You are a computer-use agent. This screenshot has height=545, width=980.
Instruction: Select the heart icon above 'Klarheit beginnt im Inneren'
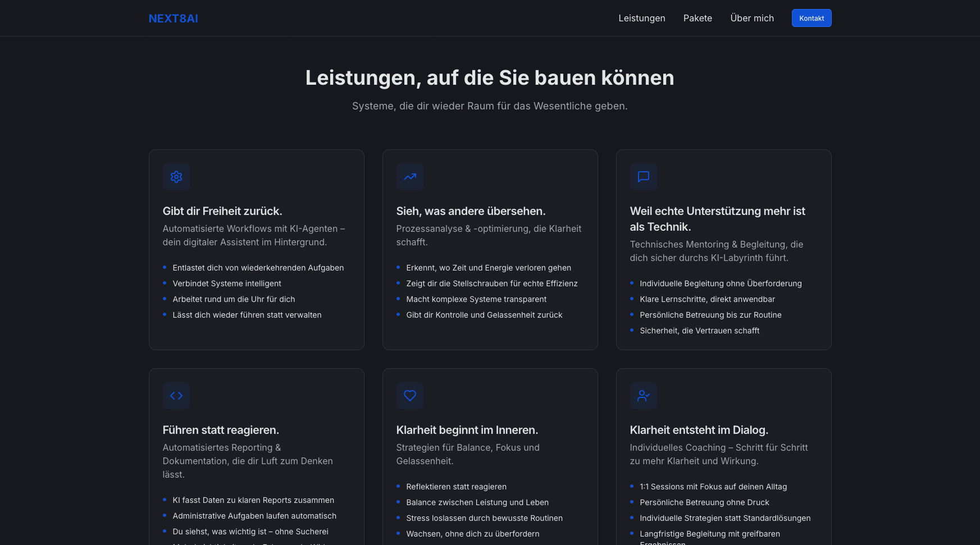coord(410,396)
